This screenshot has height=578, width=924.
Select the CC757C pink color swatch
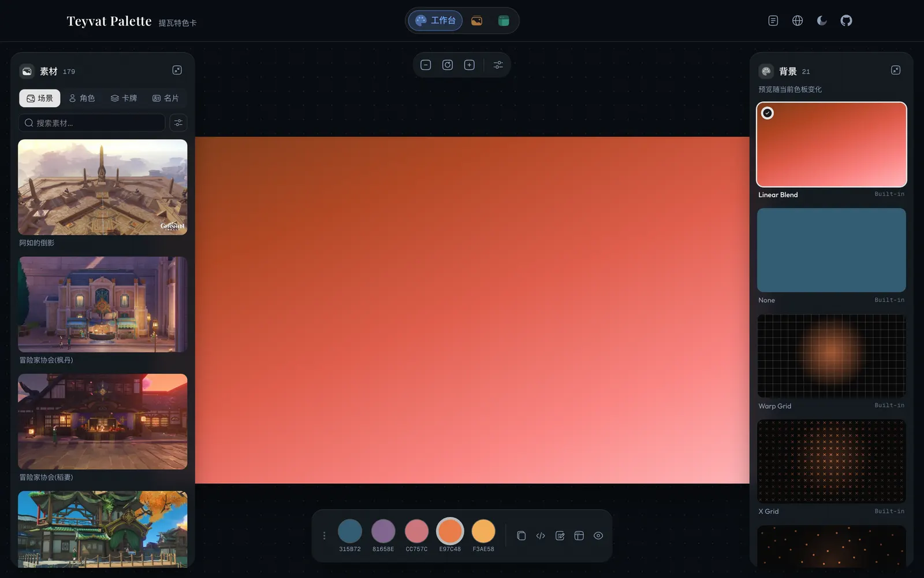[x=416, y=531]
